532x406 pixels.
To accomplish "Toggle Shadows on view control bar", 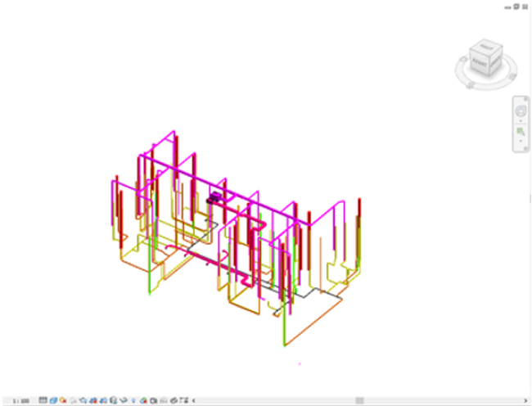I will (x=74, y=400).
